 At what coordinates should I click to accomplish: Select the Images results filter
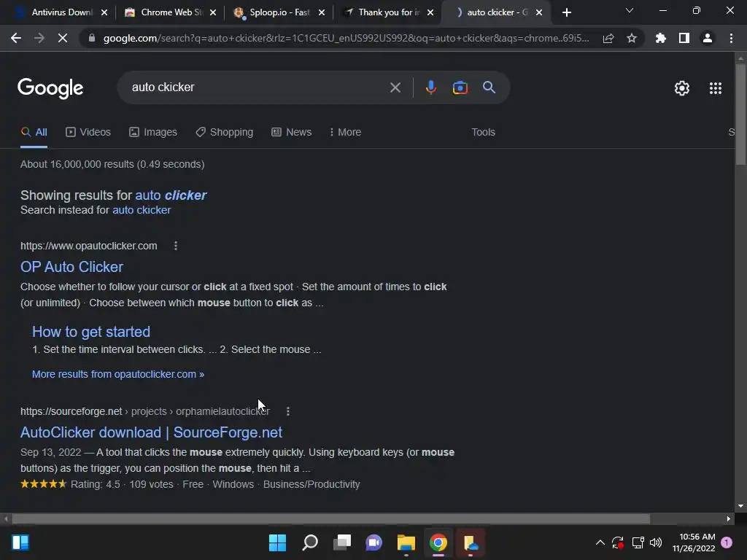coord(153,133)
